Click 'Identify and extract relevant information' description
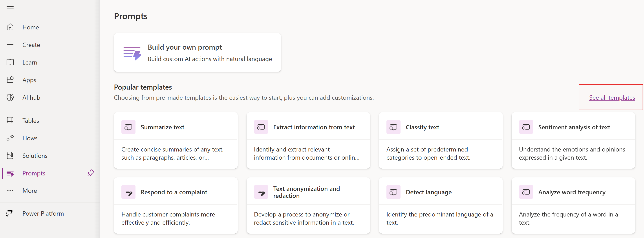Screen dimensions: 644x238 (x=307, y=153)
